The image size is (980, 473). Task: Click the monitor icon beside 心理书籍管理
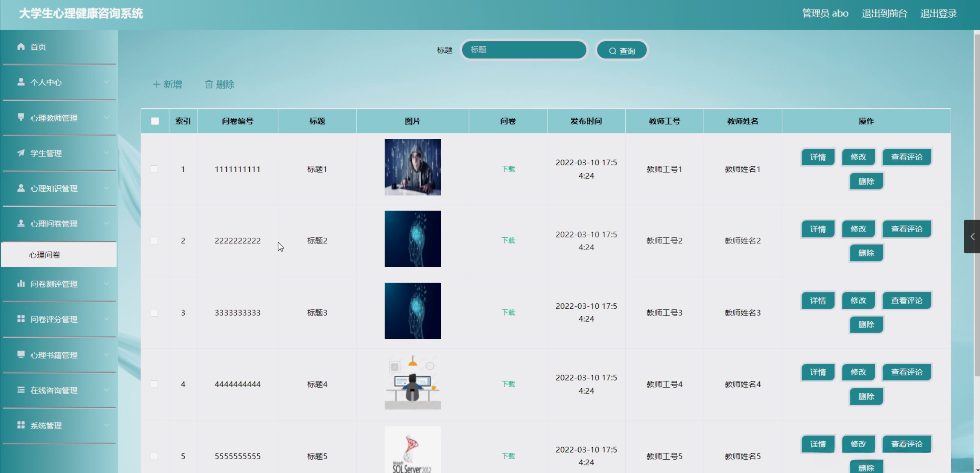tap(21, 354)
